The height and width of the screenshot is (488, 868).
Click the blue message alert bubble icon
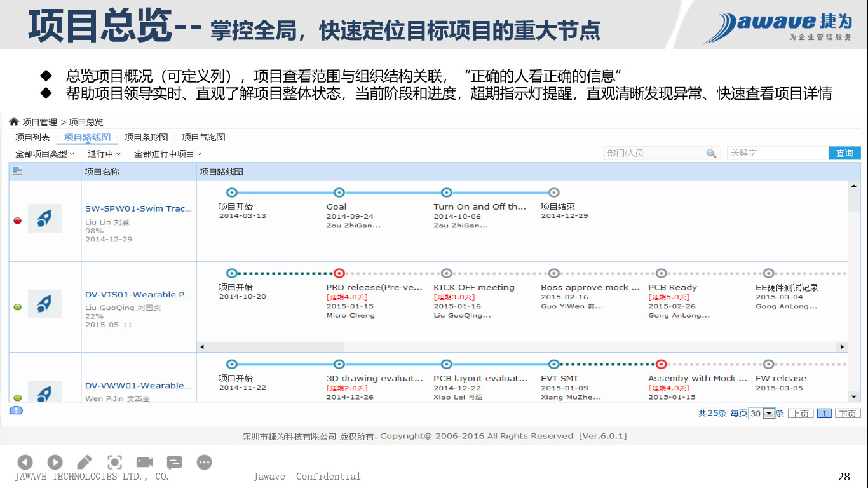pyautogui.click(x=16, y=410)
